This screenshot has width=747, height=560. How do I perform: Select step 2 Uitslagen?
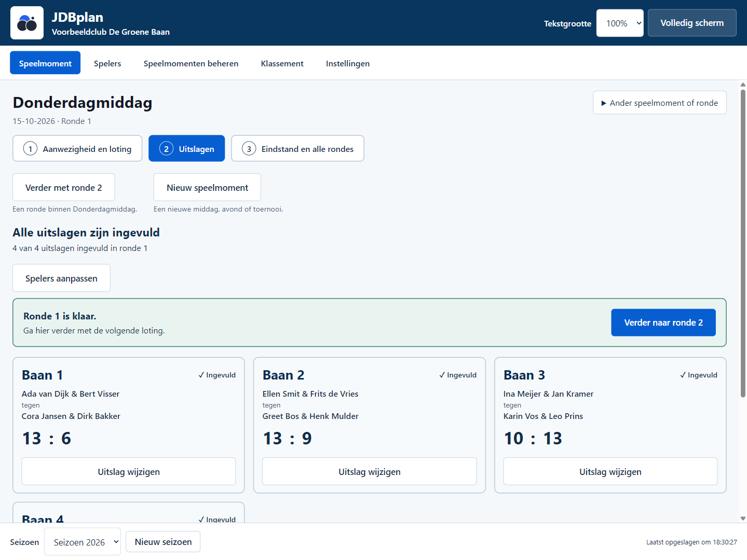click(187, 149)
